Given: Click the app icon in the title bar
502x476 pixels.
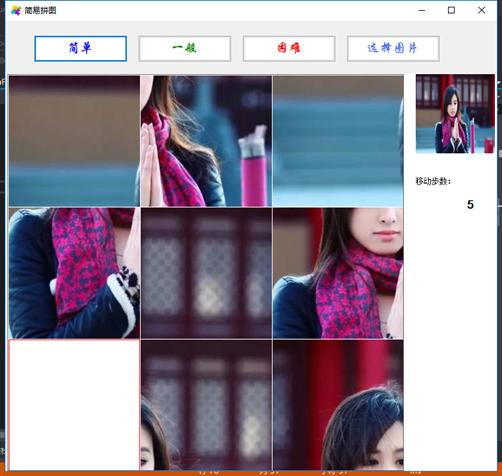Looking at the screenshot, I should [16, 10].
